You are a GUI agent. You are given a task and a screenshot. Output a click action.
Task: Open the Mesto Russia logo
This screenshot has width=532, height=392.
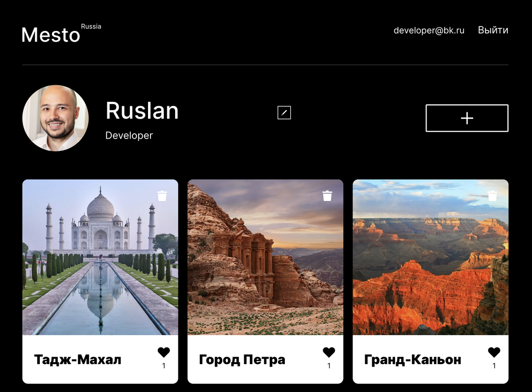point(61,34)
